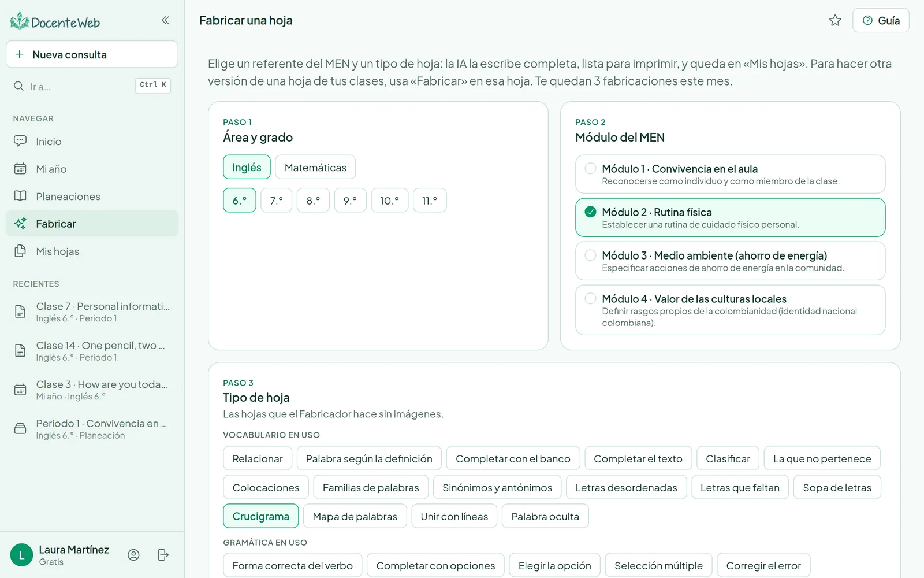The width and height of the screenshot is (924, 578).
Task: Star this page as favorite
Action: point(835,21)
